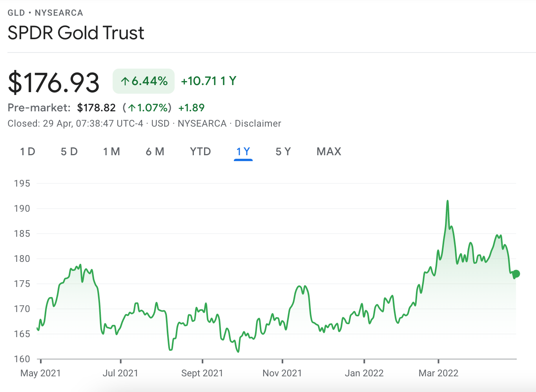The image size is (536, 392).
Task: Open the Disclaimer link
Action: pyautogui.click(x=258, y=123)
